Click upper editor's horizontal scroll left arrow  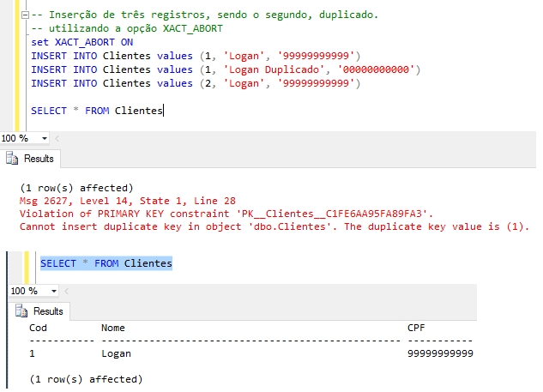click(x=57, y=138)
